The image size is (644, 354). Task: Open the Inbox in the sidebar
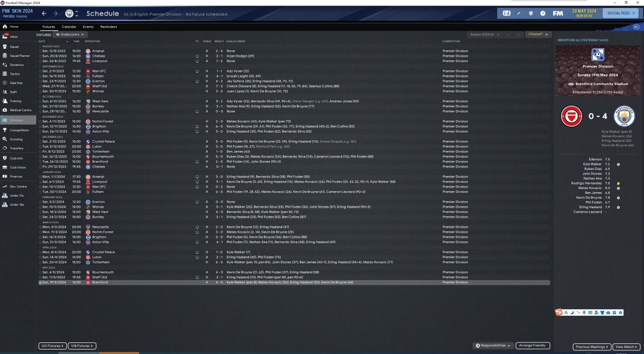tap(14, 37)
